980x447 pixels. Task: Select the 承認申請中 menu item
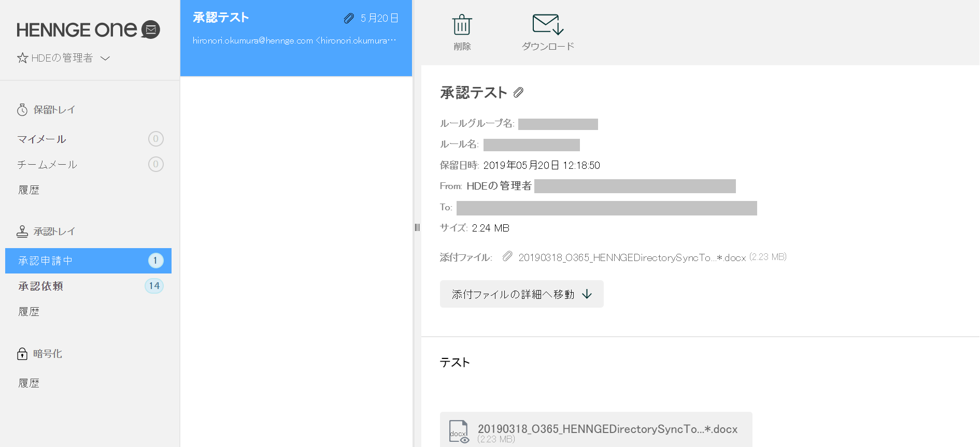pyautogui.click(x=88, y=261)
